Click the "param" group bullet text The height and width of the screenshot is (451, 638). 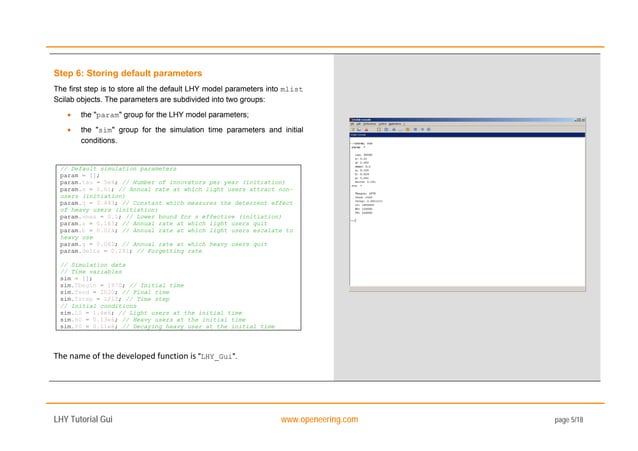click(x=164, y=115)
